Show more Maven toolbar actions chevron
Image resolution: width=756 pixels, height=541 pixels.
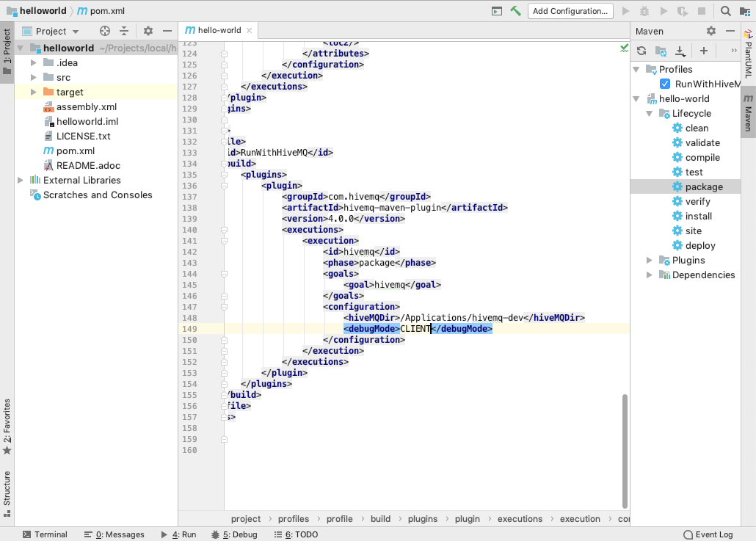click(734, 51)
